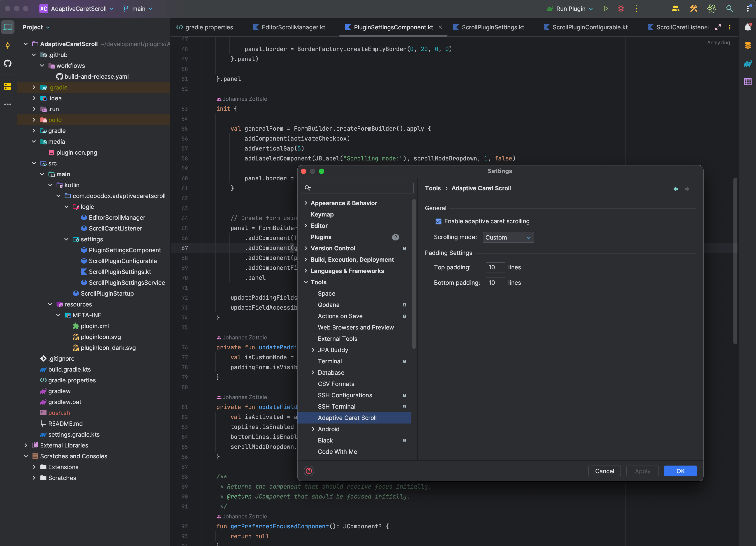Collapse the Tools section in Settings

[306, 282]
